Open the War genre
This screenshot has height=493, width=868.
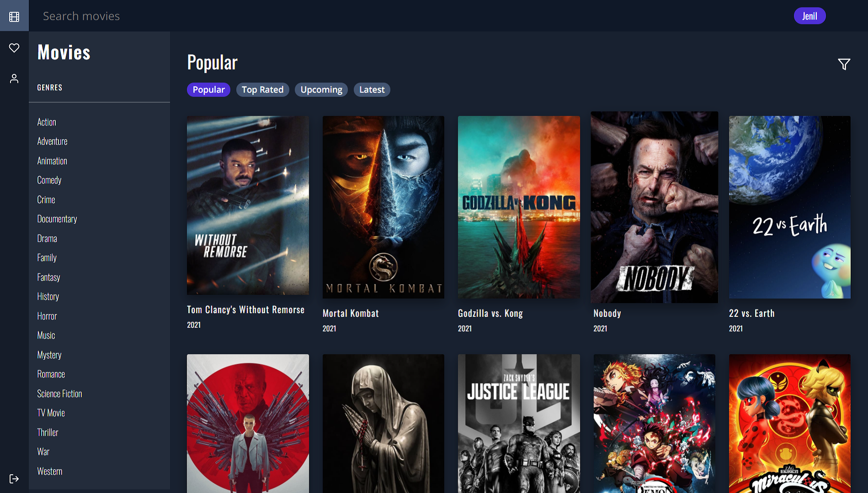click(x=43, y=452)
